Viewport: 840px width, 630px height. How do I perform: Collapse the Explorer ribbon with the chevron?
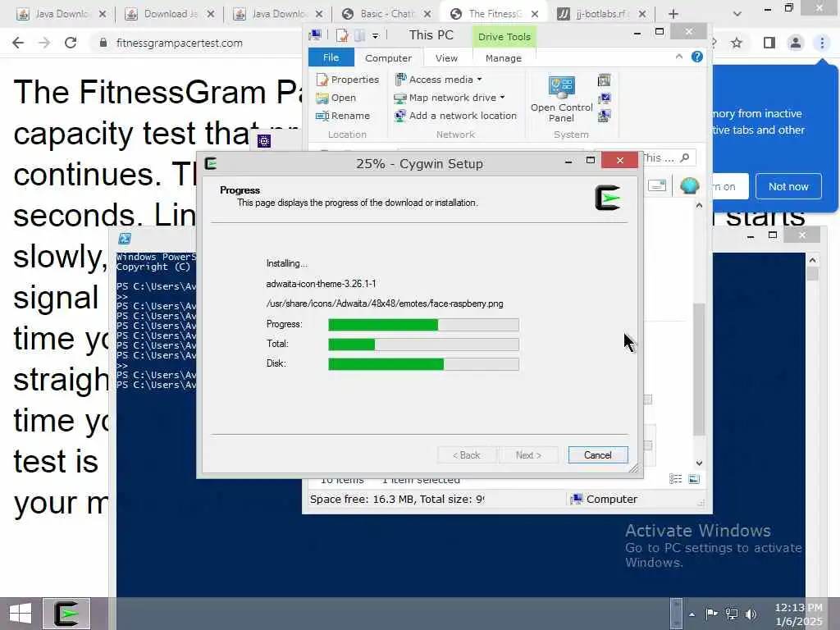click(x=678, y=57)
